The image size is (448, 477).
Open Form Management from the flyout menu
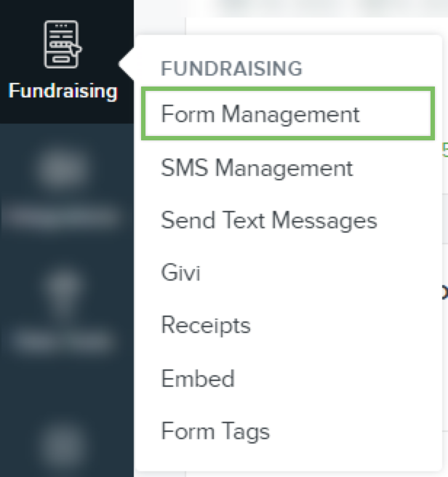tap(260, 114)
